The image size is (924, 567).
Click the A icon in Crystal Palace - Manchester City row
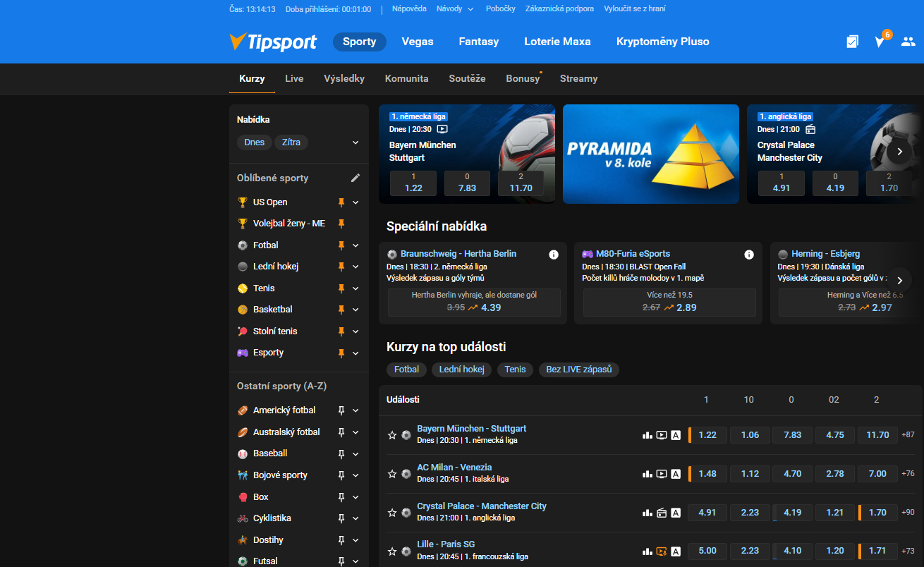tap(676, 513)
